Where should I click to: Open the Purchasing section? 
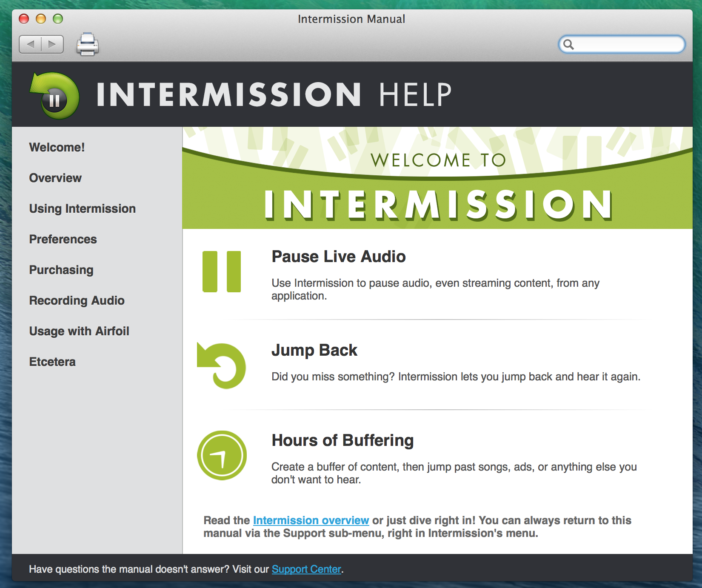[x=61, y=270]
